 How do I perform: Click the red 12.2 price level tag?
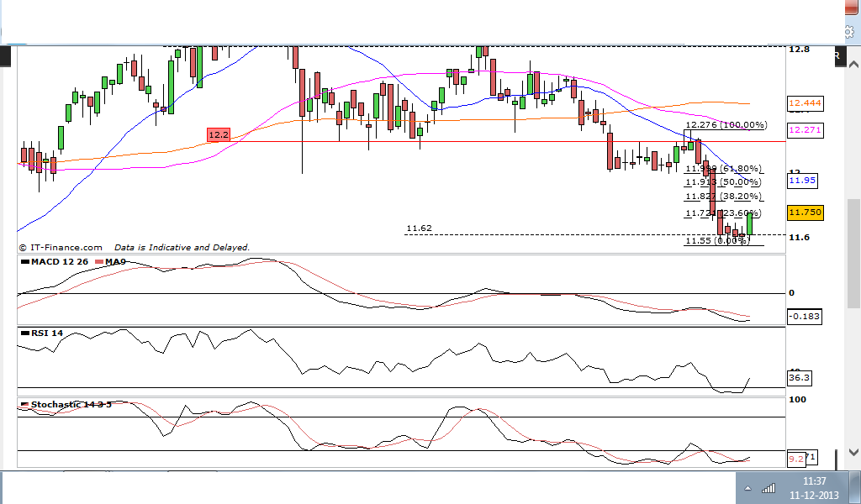218,134
